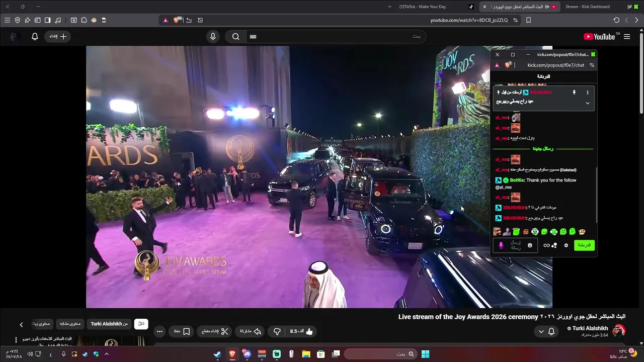This screenshot has height=362, width=644.
Task: Open pinned message three-dot options
Action: (587, 93)
